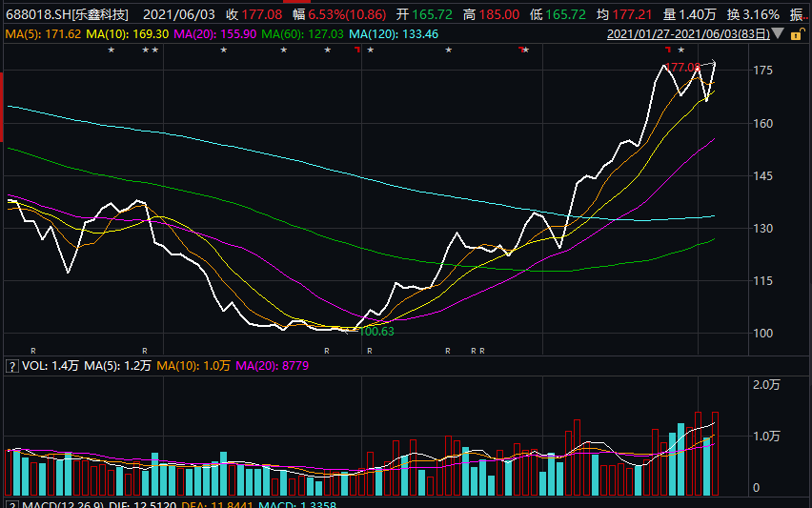Open the date range dropdown triangle
This screenshot has height=508, width=812.
[x=778, y=33]
